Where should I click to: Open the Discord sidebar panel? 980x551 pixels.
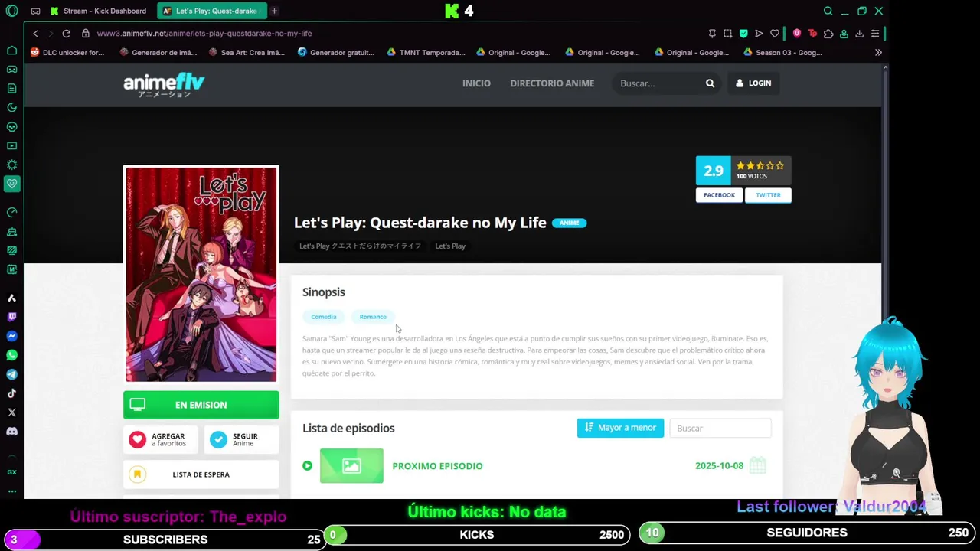(11, 432)
